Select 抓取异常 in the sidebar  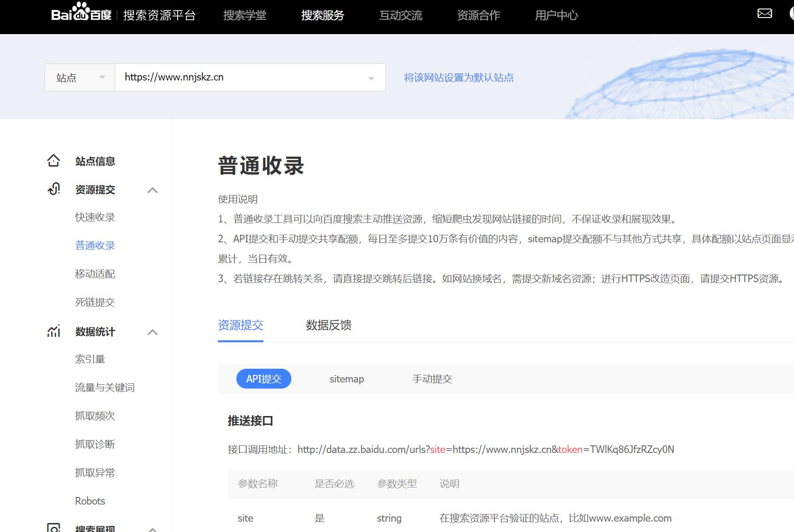click(x=95, y=473)
